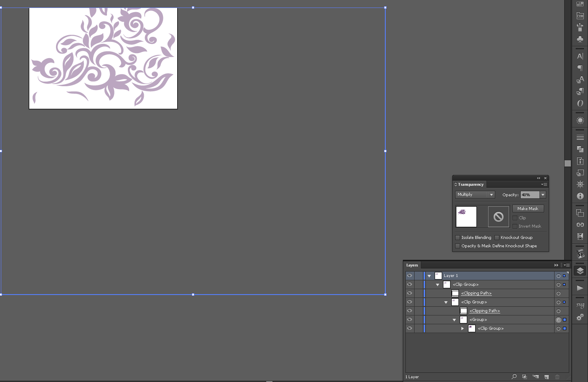Hide the Group sublayer
Viewport: 588px width, 382px height.
(410, 319)
